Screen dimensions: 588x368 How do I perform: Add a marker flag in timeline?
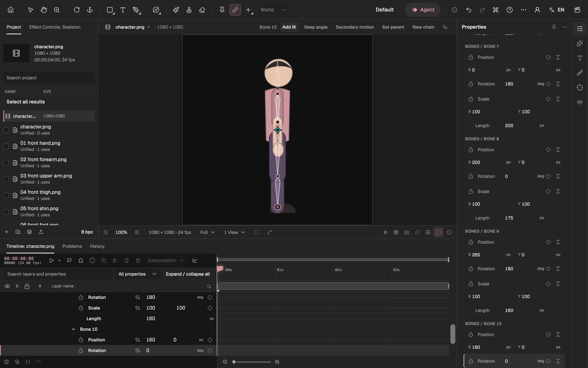coord(69,260)
